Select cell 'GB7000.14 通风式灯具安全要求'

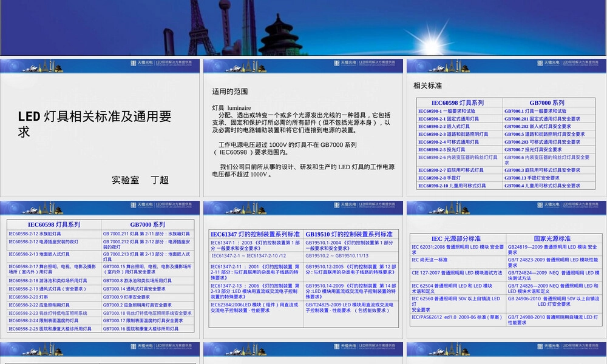[x=148, y=289]
